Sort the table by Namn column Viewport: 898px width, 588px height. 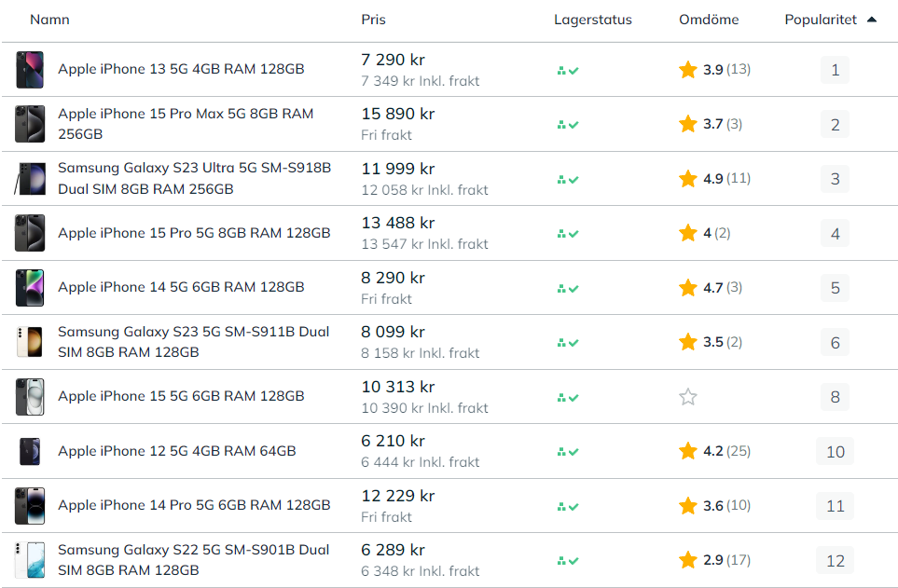pos(49,20)
